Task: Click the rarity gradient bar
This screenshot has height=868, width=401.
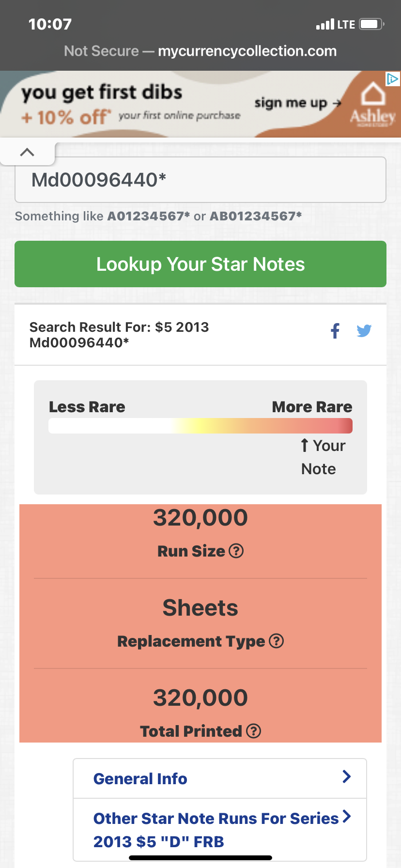Action: point(200,426)
